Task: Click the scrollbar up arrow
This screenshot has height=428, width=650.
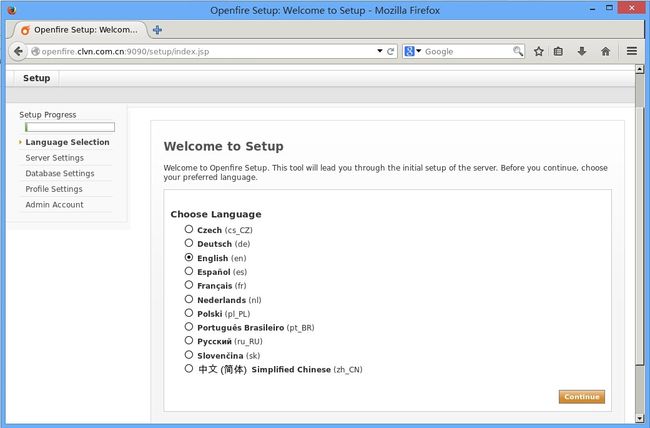Action: [x=640, y=69]
